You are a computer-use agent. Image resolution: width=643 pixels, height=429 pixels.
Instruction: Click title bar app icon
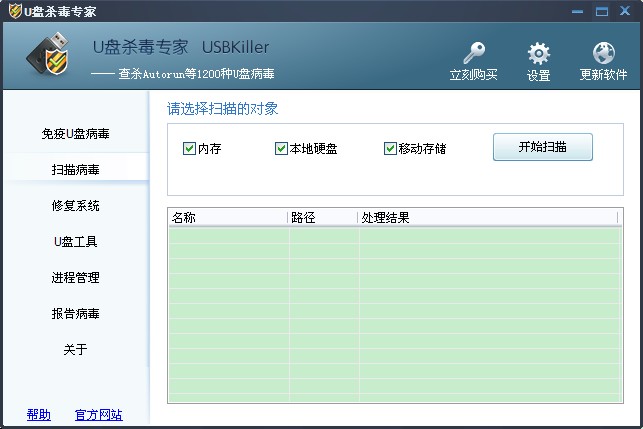(12, 12)
